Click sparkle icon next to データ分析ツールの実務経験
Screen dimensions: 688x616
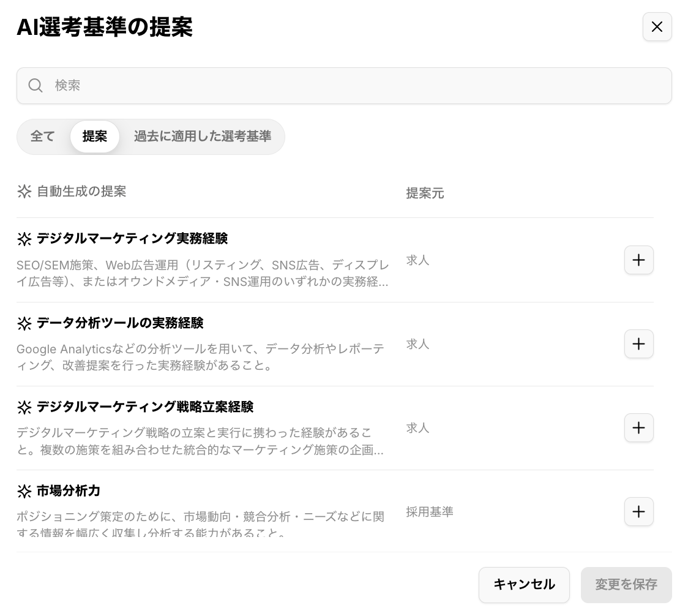pos(24,323)
